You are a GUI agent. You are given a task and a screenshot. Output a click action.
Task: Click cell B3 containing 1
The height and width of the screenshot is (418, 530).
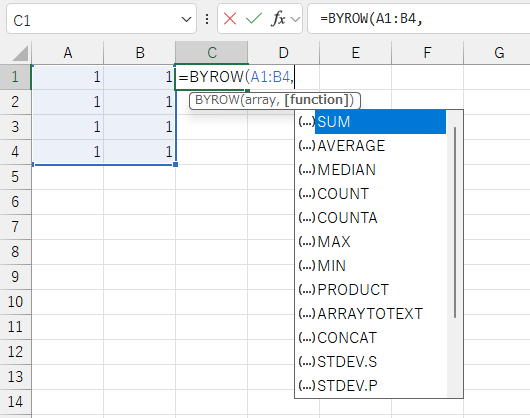click(140, 127)
